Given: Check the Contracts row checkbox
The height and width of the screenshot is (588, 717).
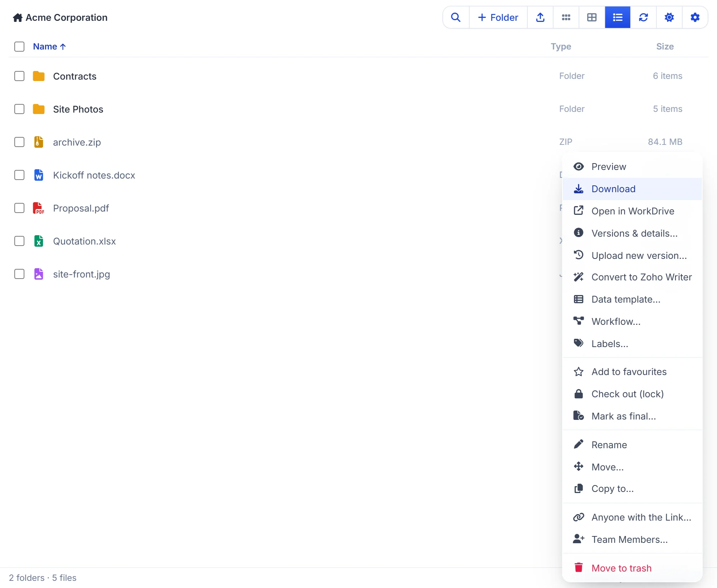Looking at the screenshot, I should click(x=19, y=76).
